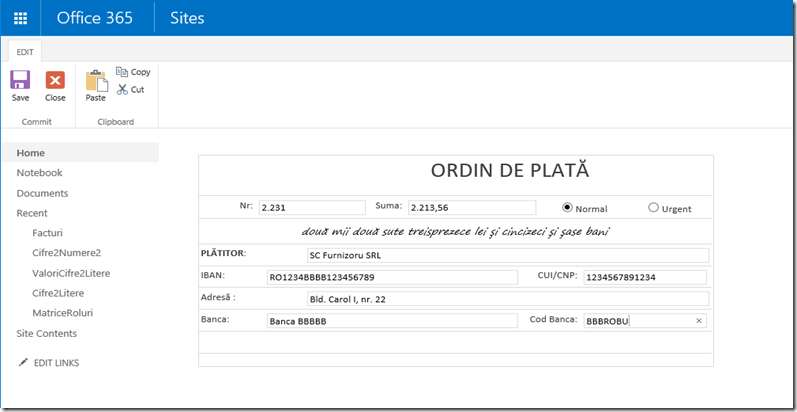Image resolution: width=797 pixels, height=412 pixels.
Task: Click the pencil icon beside EDIT LINKS
Action: (x=23, y=362)
